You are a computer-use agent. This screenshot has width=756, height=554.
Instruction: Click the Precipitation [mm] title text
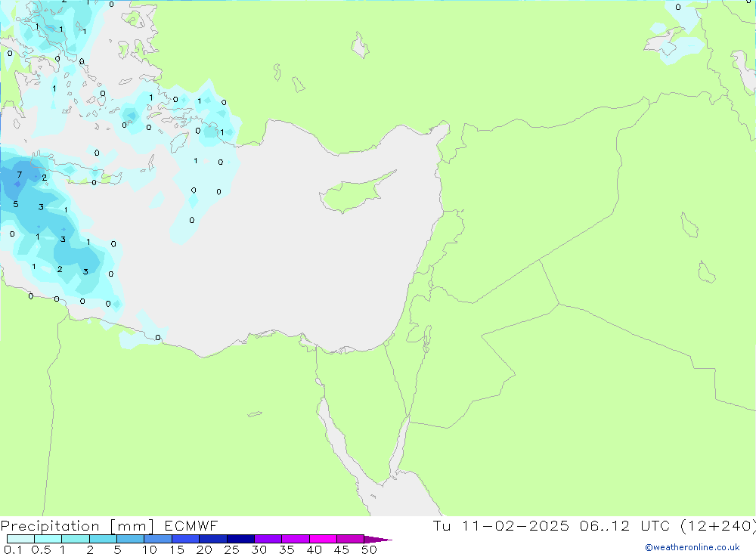pyautogui.click(x=77, y=526)
